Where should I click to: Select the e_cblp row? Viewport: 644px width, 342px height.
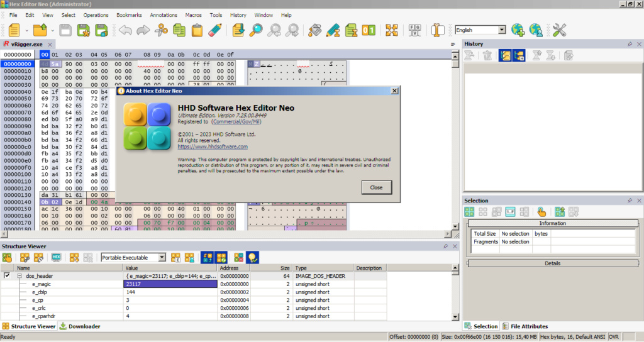193,292
